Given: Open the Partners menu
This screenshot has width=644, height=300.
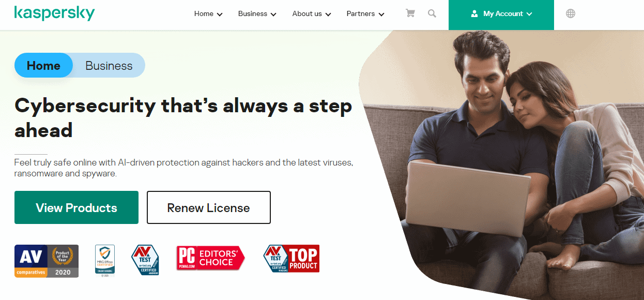Looking at the screenshot, I should [365, 14].
